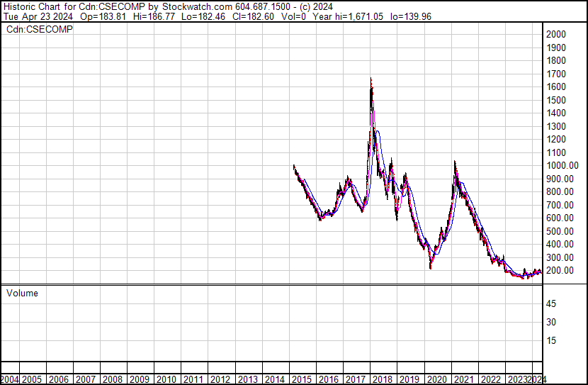
Task: Click the 2018 price peak near 1671
Action: point(371,79)
